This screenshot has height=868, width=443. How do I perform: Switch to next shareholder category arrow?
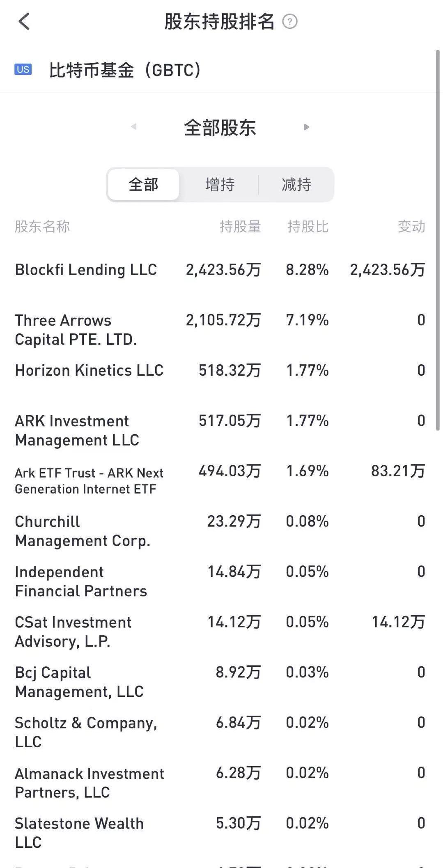(x=306, y=127)
